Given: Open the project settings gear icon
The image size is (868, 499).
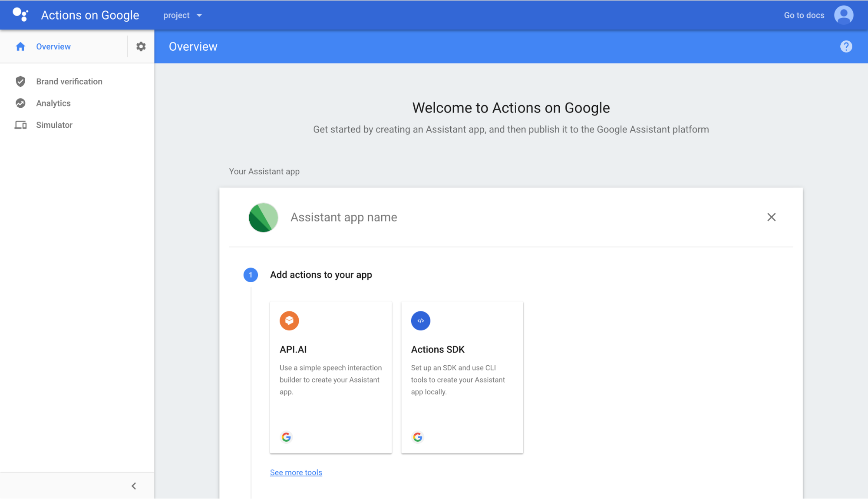Looking at the screenshot, I should [141, 46].
